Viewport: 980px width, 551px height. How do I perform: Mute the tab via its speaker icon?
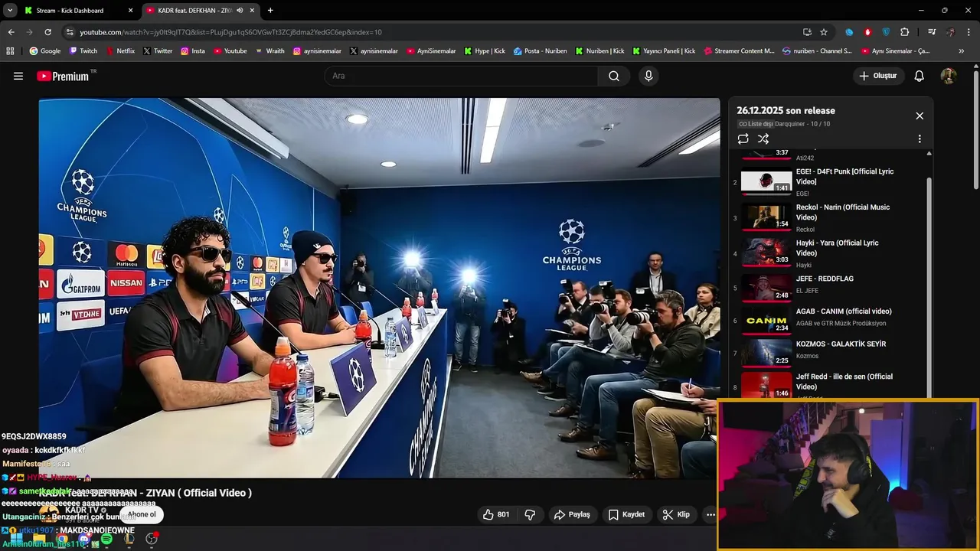pyautogui.click(x=240, y=10)
